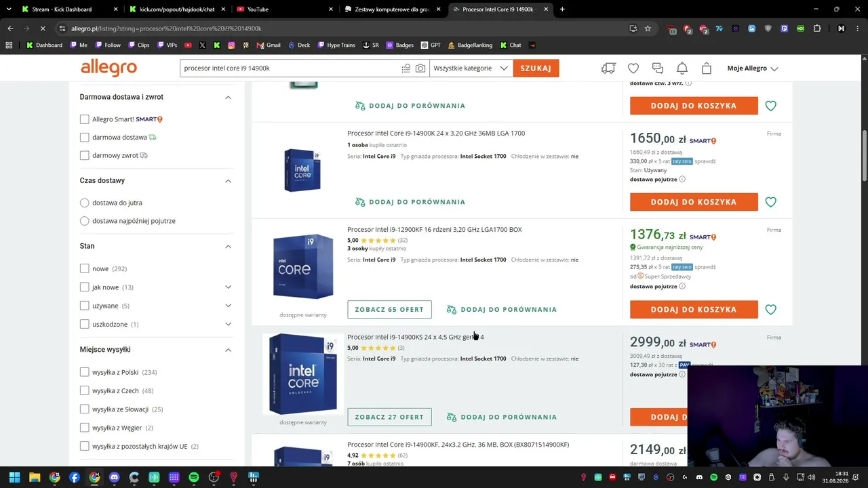Open Allegro notifications bell
Viewport: 868px width, 488px height.
point(682,68)
